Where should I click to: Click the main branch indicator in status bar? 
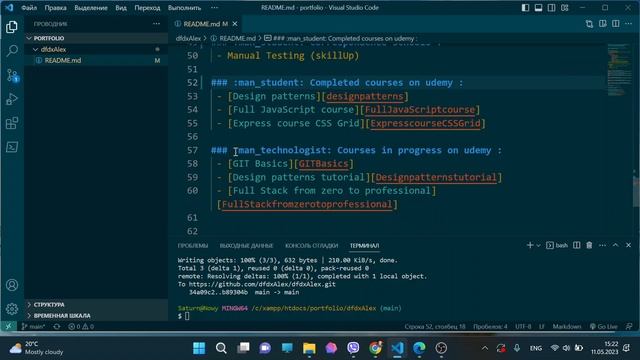pos(33,326)
